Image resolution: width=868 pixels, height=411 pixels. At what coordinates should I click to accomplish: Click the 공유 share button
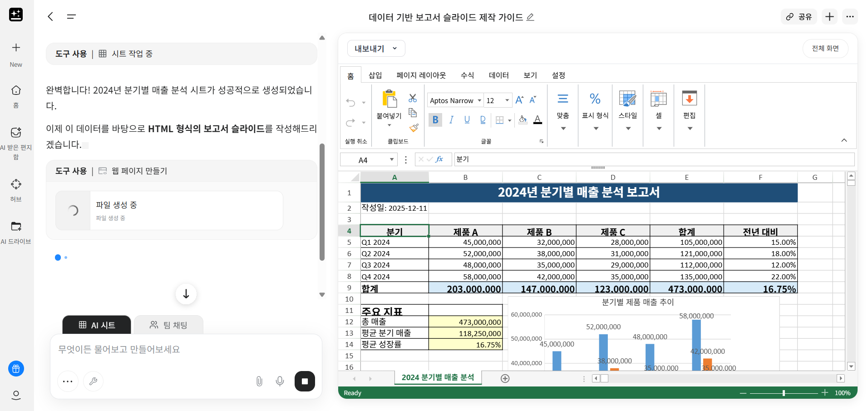coord(799,17)
